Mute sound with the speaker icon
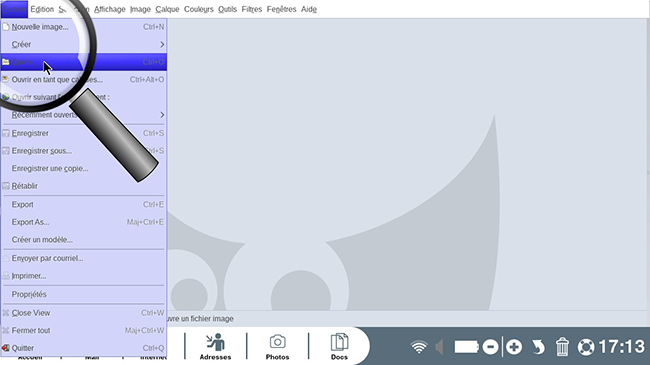 (439, 347)
